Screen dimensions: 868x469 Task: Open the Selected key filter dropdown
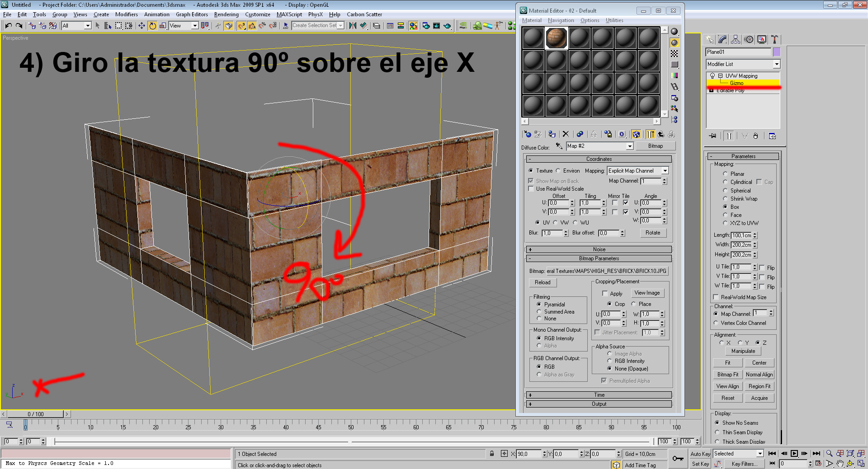coord(760,454)
